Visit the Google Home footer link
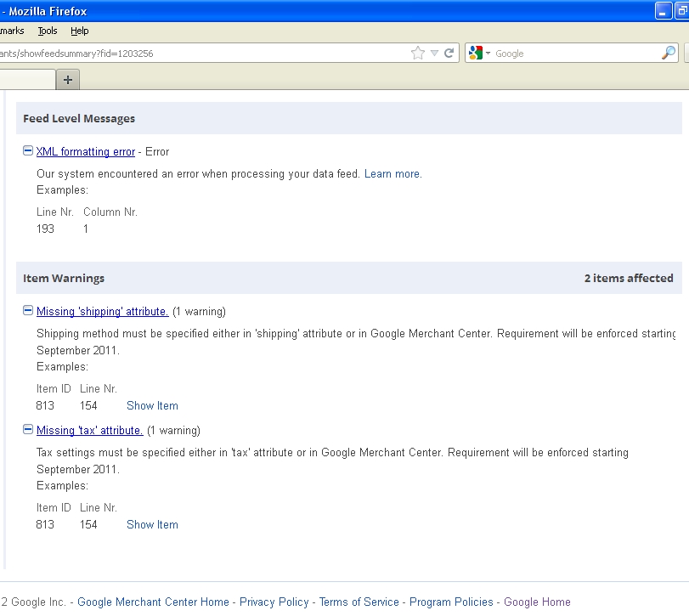689x616 pixels. tap(537, 602)
